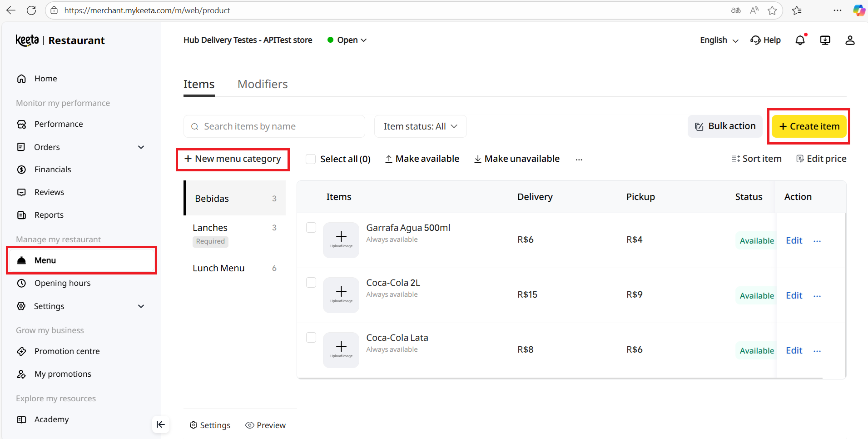This screenshot has width=868, height=439.
Task: Click the download app monitor icon
Action: (x=825, y=40)
